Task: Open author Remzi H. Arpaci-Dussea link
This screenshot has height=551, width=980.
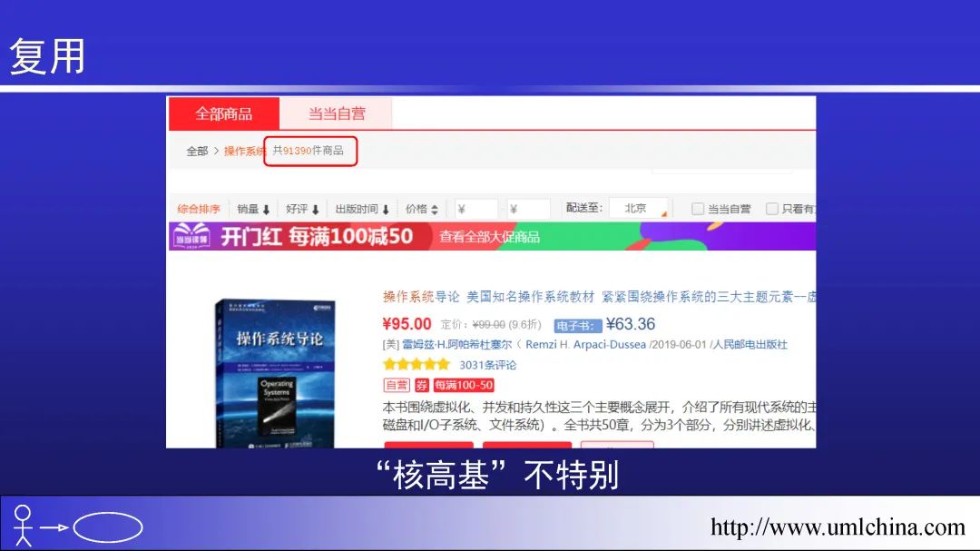Action: (585, 345)
